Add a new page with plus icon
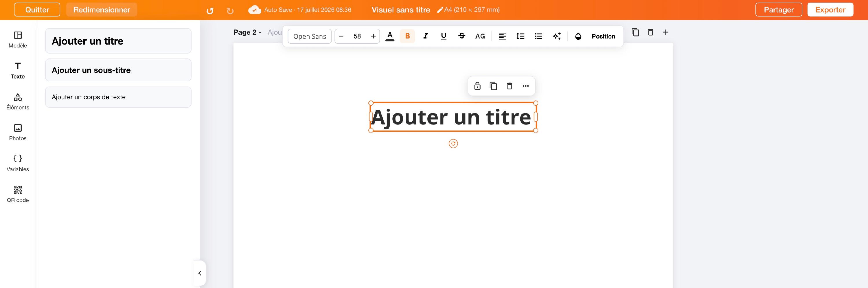The image size is (868, 288). [x=665, y=32]
